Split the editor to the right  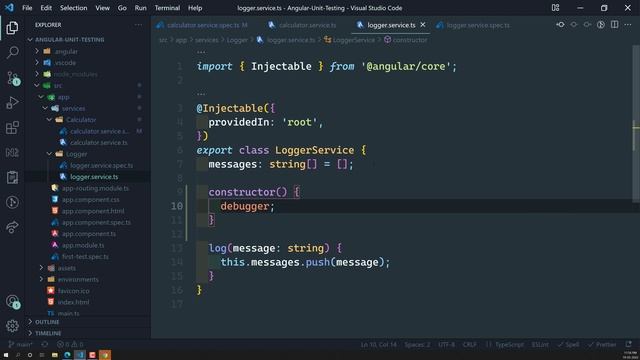[x=614, y=25]
